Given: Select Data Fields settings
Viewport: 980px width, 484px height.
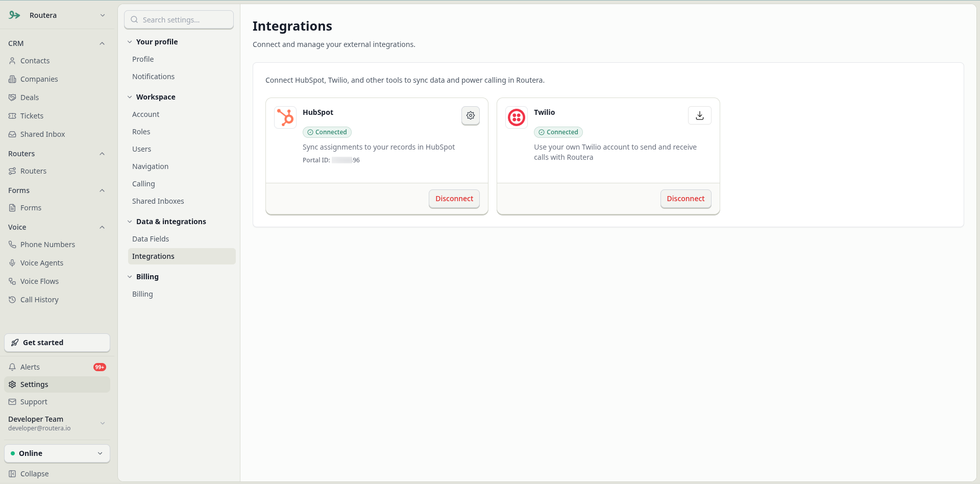Looking at the screenshot, I should pyautogui.click(x=182, y=239).
